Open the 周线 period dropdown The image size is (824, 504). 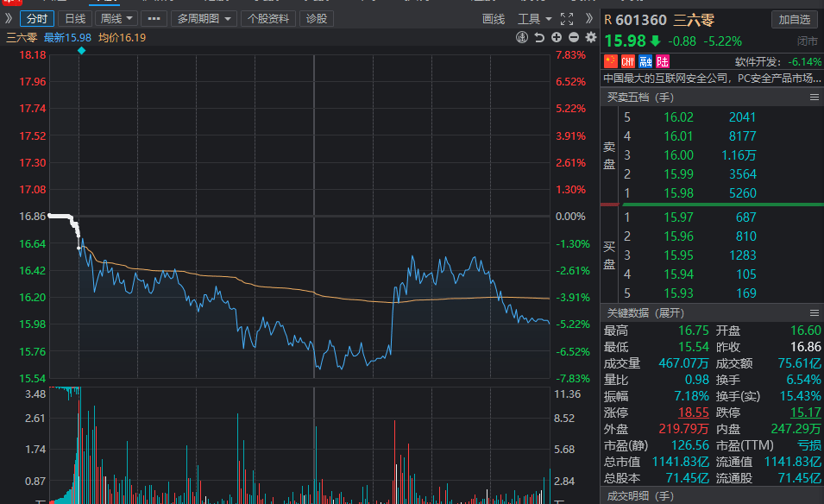click(116, 19)
